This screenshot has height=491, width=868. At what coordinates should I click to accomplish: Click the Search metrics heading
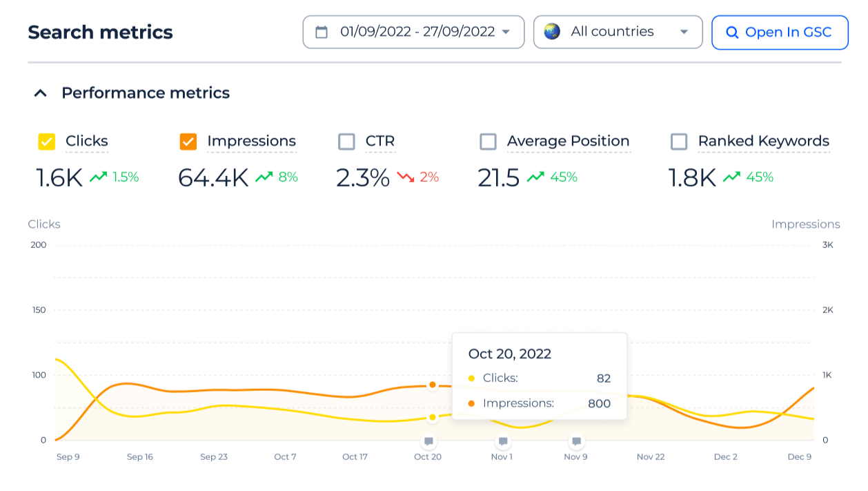pos(100,32)
